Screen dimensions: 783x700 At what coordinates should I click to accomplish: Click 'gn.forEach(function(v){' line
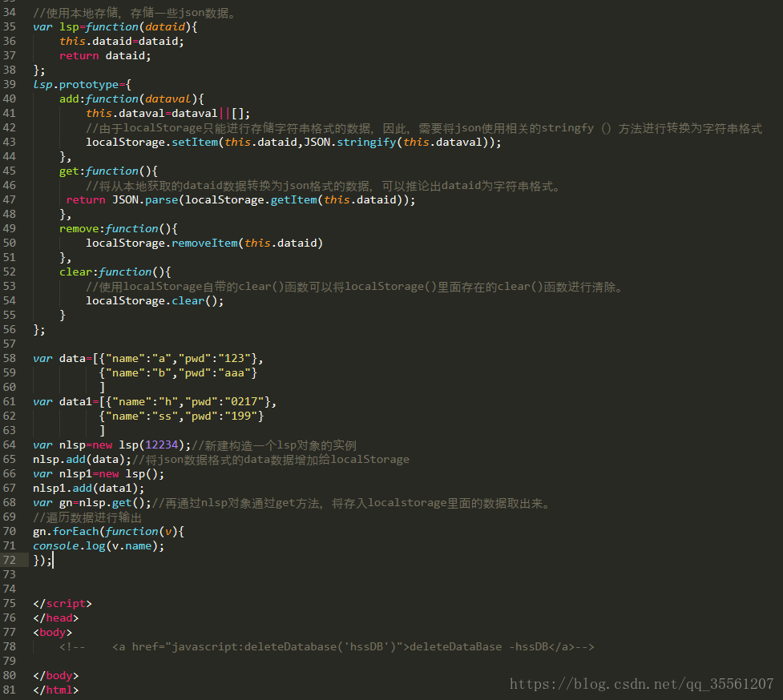coord(109,531)
